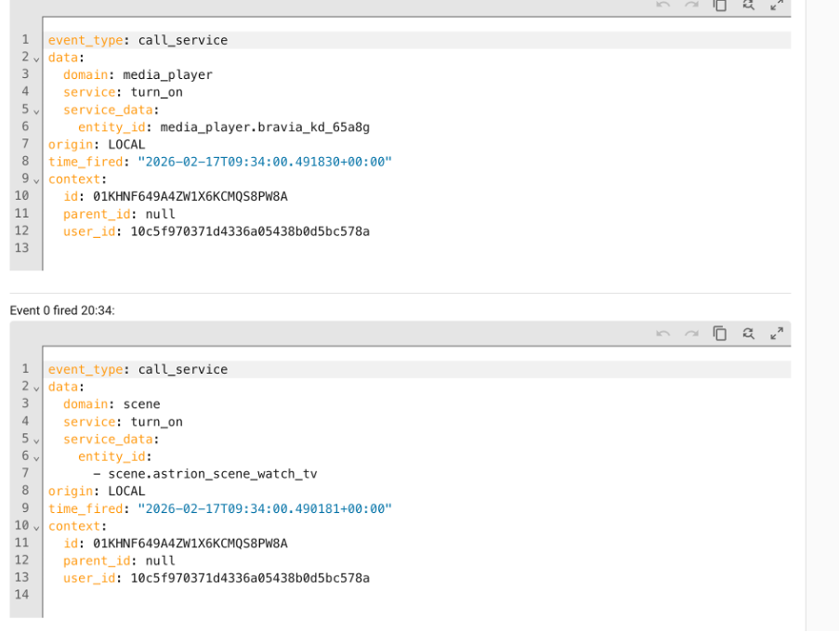Click the user_id value in the bottom editor
The width and height of the screenshot is (840, 632).
point(249,578)
